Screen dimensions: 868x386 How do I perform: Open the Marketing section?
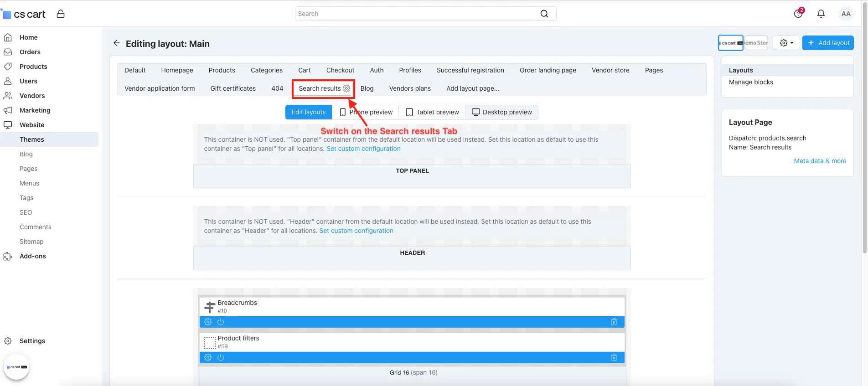click(x=35, y=110)
